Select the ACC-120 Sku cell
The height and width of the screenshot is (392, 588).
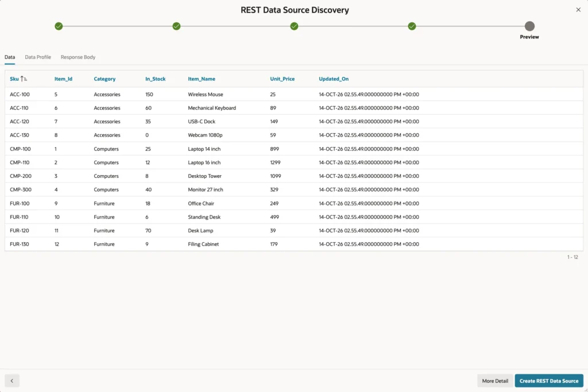pos(20,122)
